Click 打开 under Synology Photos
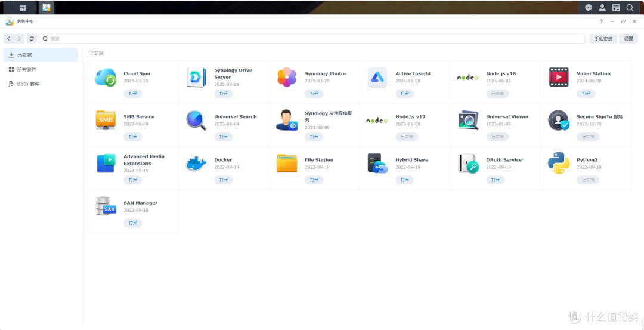The image size is (644, 330). pos(314,94)
